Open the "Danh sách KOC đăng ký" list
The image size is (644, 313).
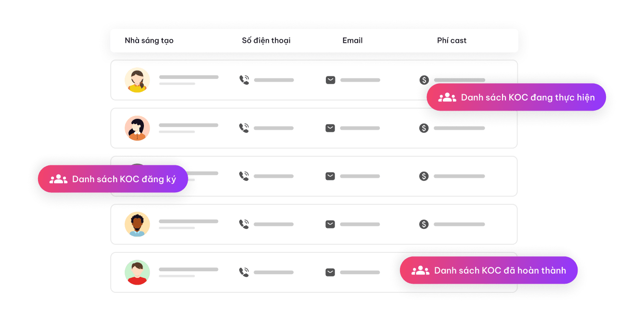pyautogui.click(x=113, y=179)
